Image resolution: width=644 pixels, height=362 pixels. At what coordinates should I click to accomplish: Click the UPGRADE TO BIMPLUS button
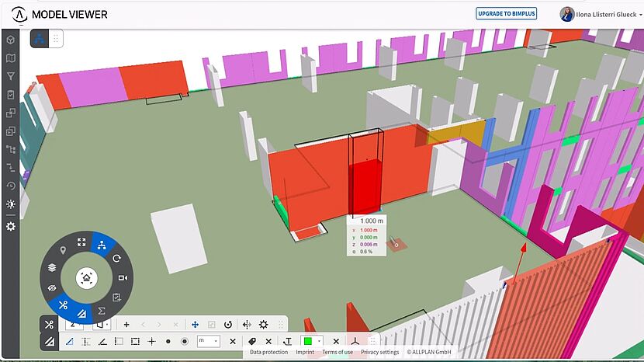(506, 14)
